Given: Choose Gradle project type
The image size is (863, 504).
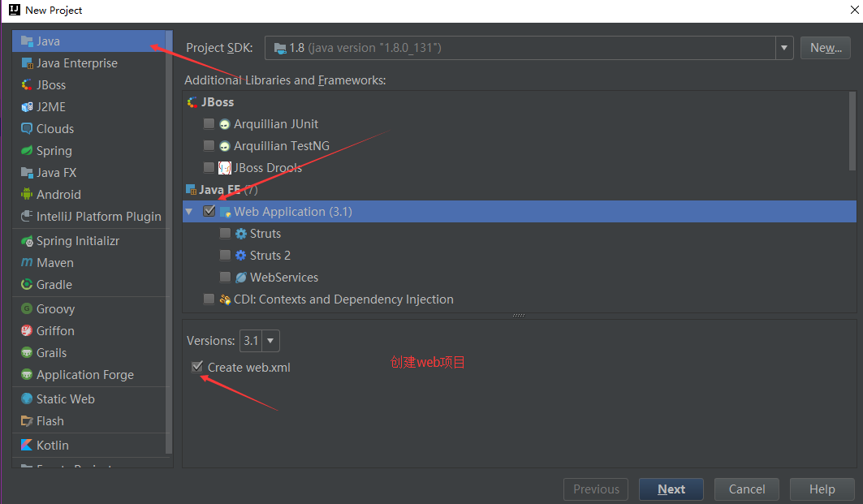Looking at the screenshot, I should (x=88, y=284).
